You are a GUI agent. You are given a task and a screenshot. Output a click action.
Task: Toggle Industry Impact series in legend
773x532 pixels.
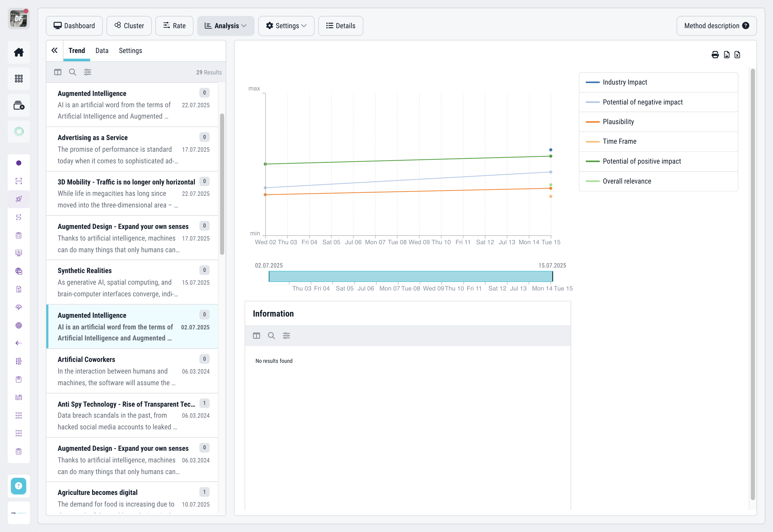625,82
